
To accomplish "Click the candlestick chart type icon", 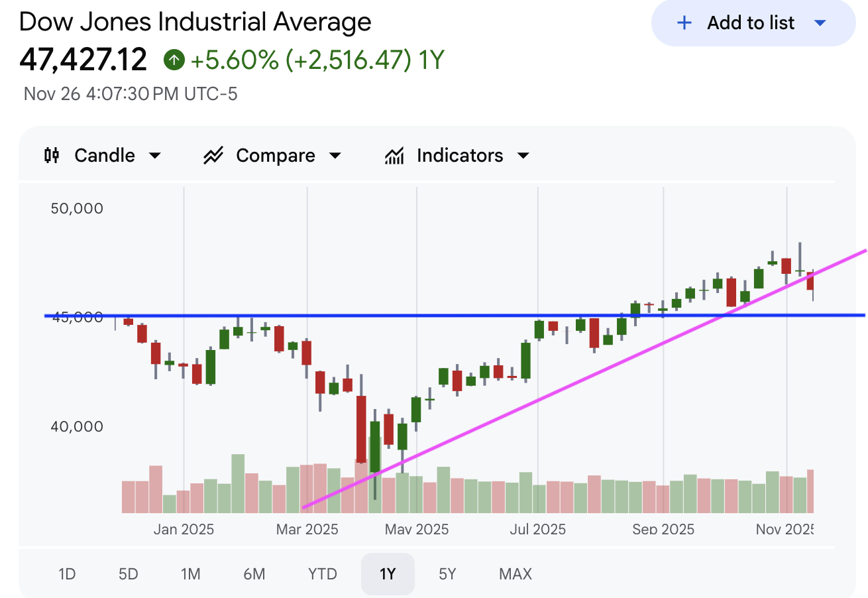I will [x=52, y=156].
